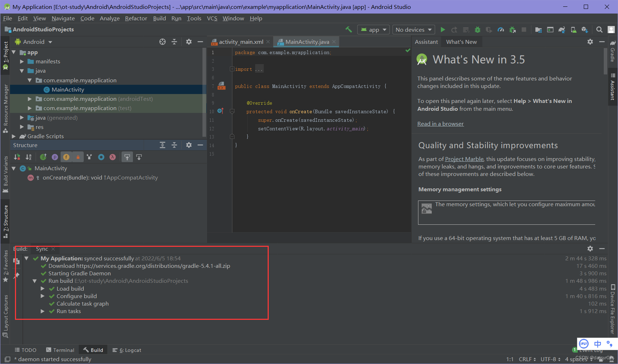Click the Apply Code Changes icon
Image resolution: width=618 pixels, height=364 pixels.
pyautogui.click(x=466, y=30)
